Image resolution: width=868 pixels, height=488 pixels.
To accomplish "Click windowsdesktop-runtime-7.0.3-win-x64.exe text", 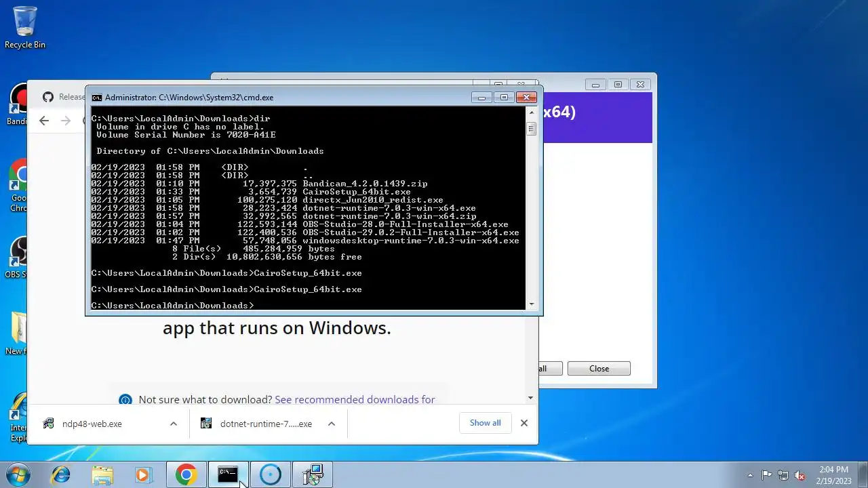I will [411, 241].
